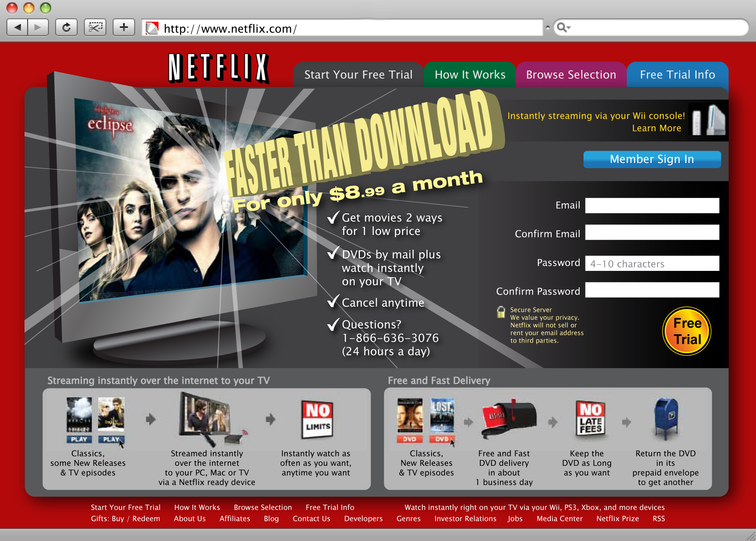
Task: Click the browser Forward arrow button
Action: pos(38,28)
